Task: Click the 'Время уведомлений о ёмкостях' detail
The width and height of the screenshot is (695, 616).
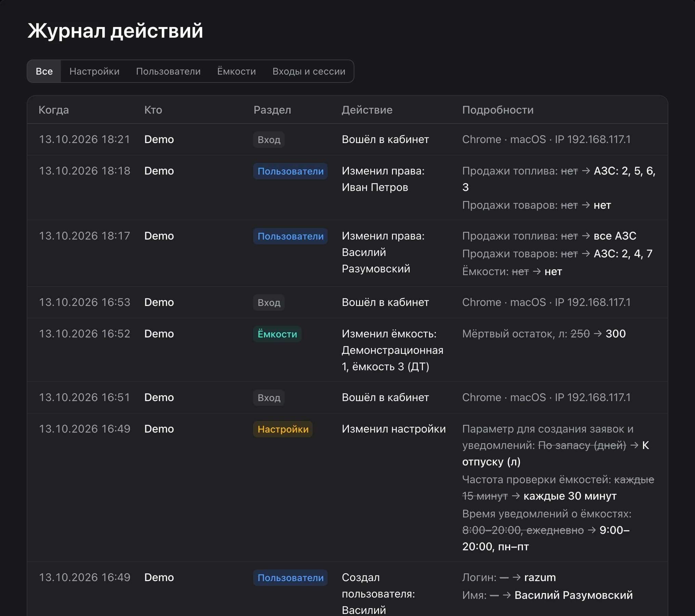Action: coord(547,530)
